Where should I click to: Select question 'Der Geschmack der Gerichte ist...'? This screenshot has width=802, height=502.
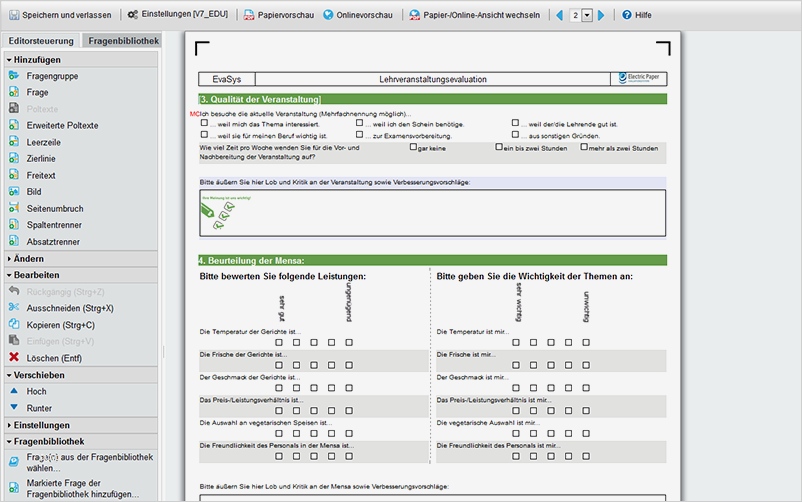pos(250,377)
